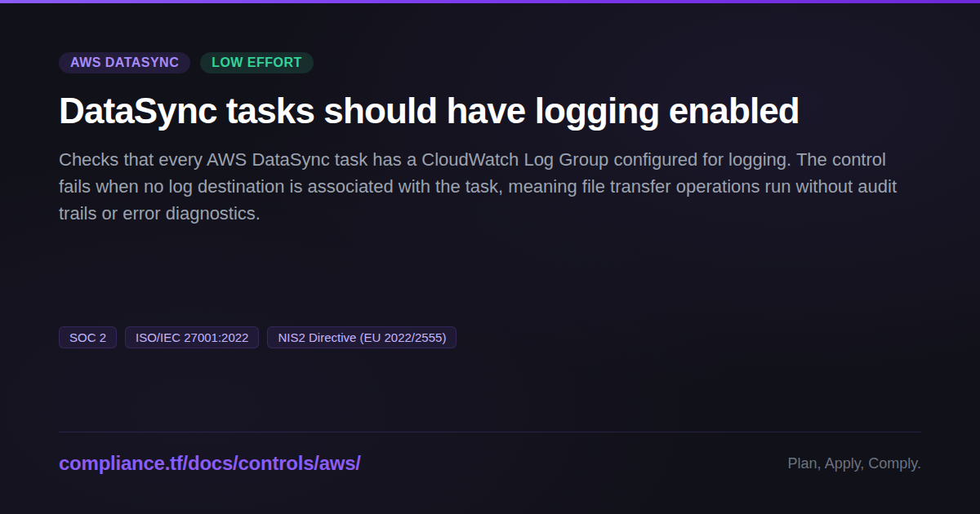
Task: Select the ISO/IEC 27001:2022 tag
Action: pyautogui.click(x=192, y=338)
